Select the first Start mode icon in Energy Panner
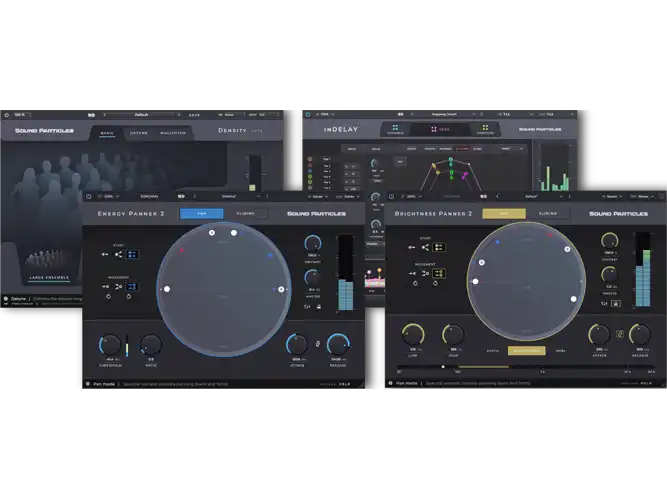This screenshot has width=667, height=500. click(x=105, y=254)
